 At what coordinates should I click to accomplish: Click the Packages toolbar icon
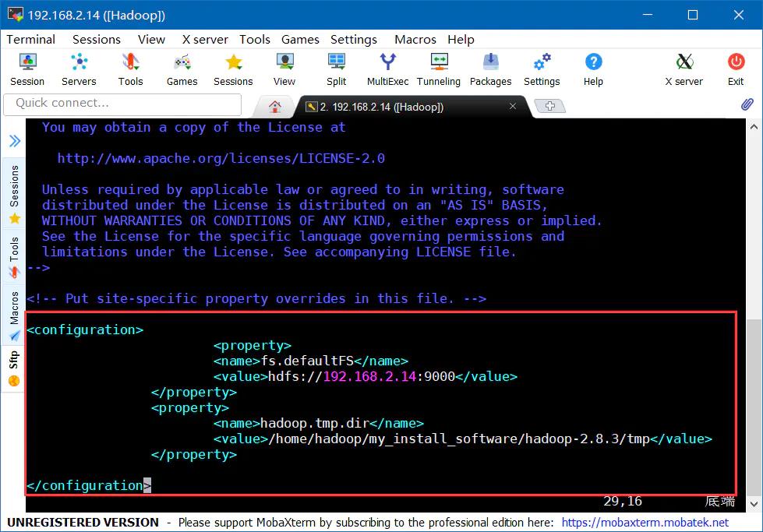pos(490,69)
